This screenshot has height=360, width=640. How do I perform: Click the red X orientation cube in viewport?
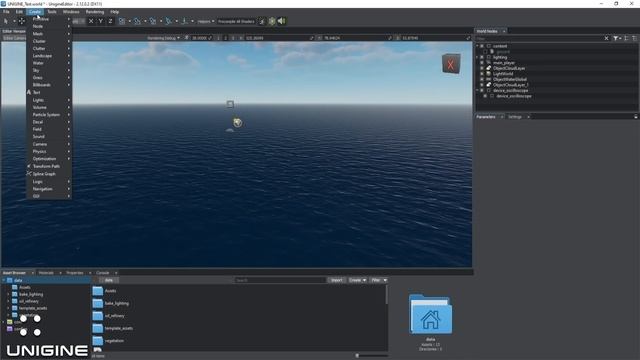451,64
